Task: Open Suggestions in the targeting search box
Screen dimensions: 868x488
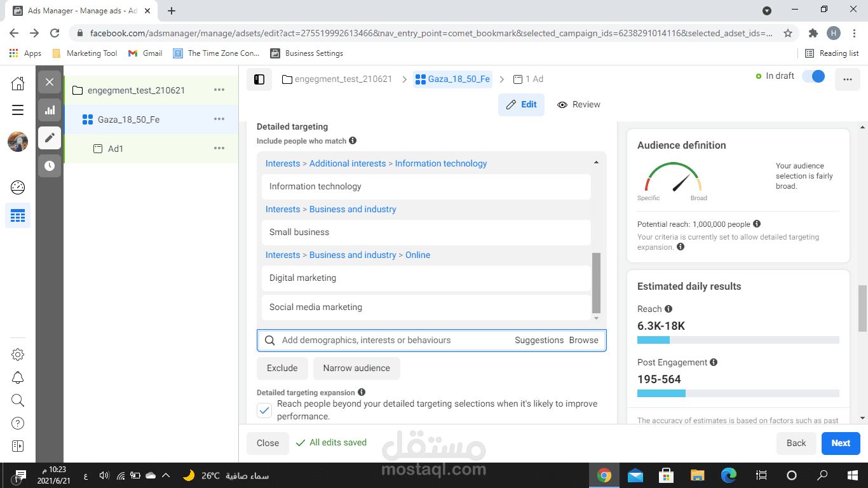Action: tap(539, 340)
